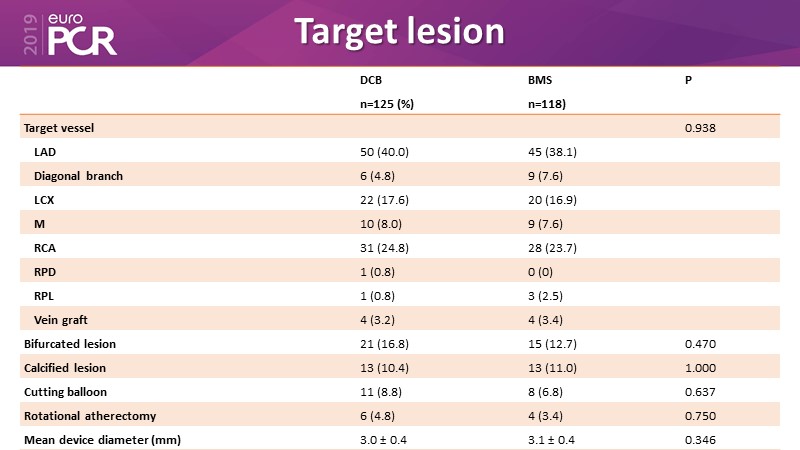The image size is (800, 450).
Task: Click the P column header
Action: click(688, 79)
